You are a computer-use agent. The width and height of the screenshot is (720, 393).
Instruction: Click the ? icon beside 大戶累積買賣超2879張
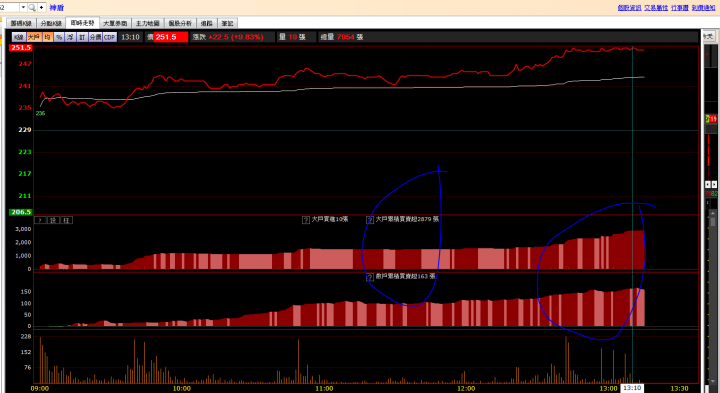370,220
